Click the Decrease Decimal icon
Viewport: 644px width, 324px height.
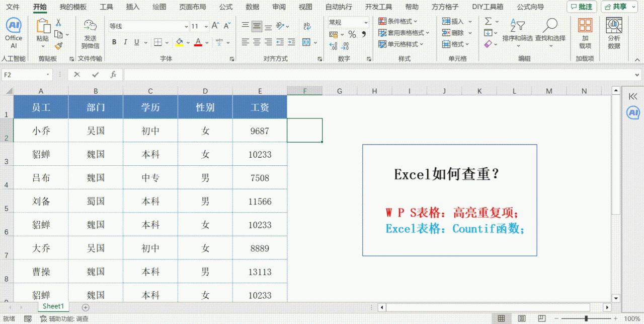click(x=345, y=46)
